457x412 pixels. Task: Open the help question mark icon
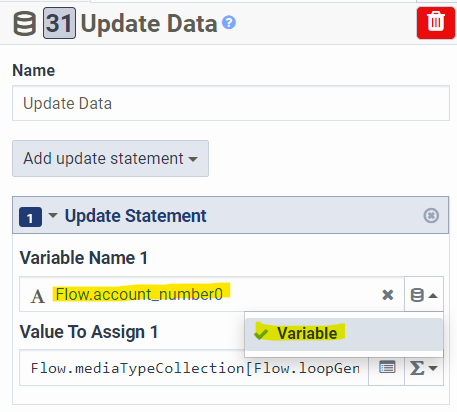[x=229, y=23]
